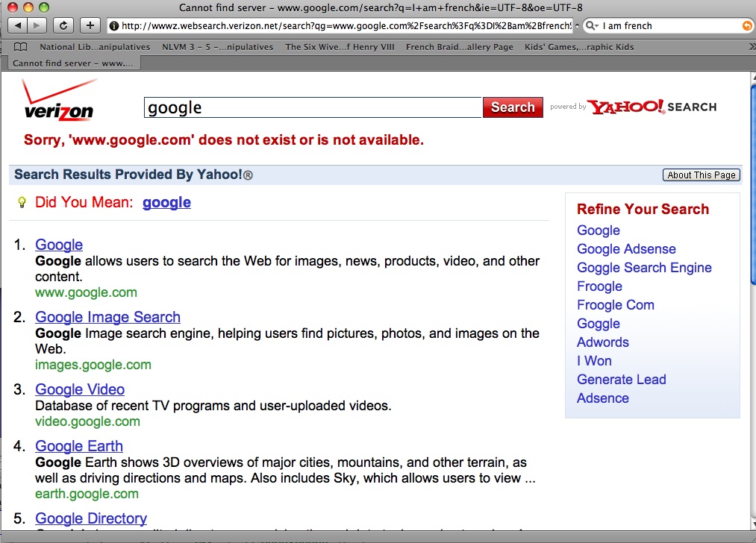Click the green www.google.com URL
The height and width of the screenshot is (543, 756).
pyautogui.click(x=87, y=292)
